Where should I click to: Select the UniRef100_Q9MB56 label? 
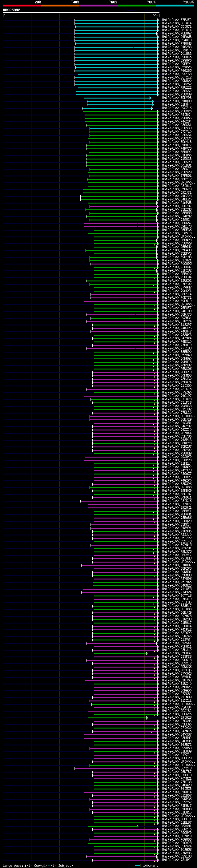click(x=177, y=118)
